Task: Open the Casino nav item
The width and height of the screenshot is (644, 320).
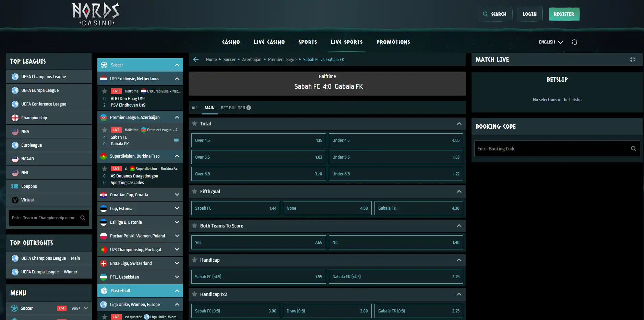Action: (231, 42)
